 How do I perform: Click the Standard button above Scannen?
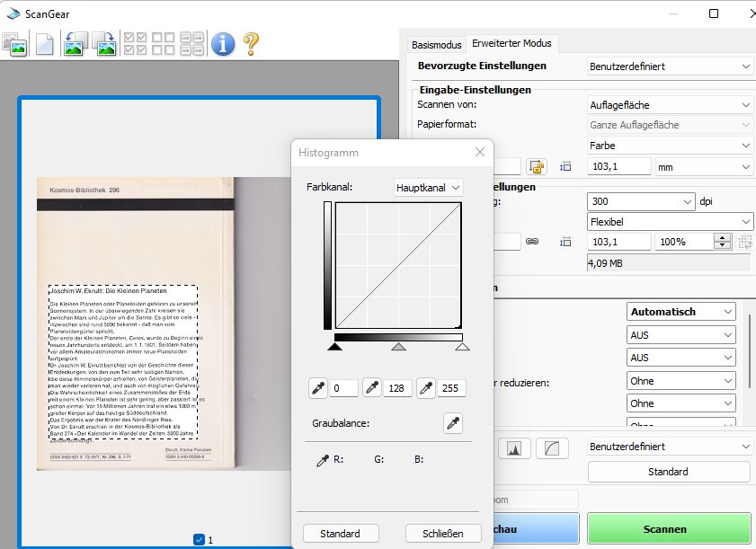[669, 472]
